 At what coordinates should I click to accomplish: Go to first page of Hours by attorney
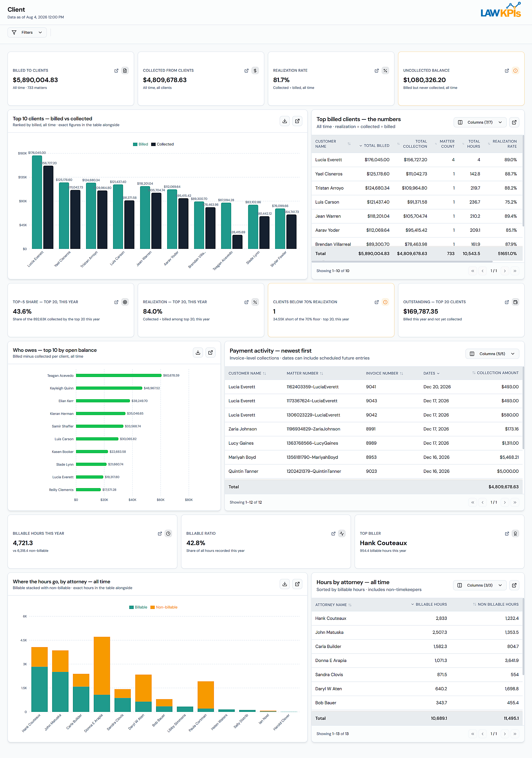[x=473, y=734]
